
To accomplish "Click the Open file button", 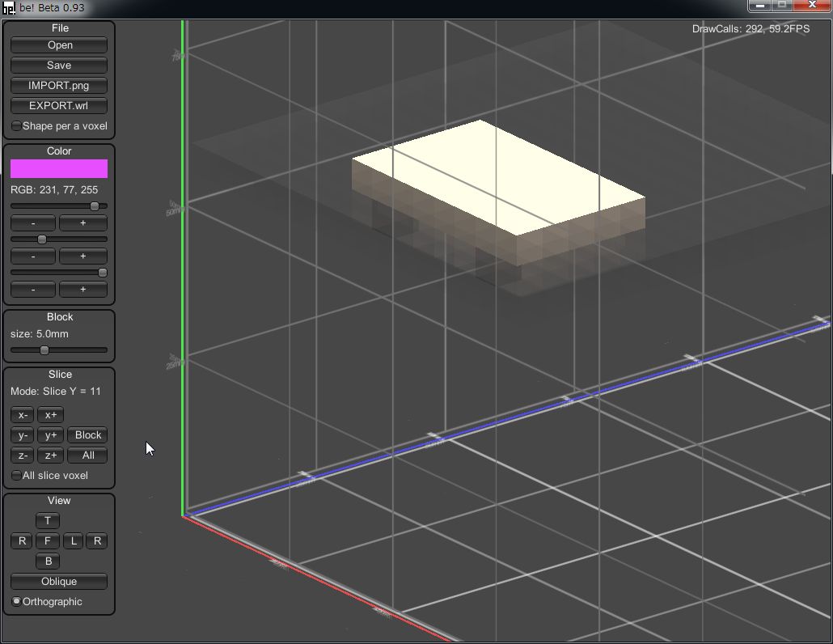I will click(59, 45).
